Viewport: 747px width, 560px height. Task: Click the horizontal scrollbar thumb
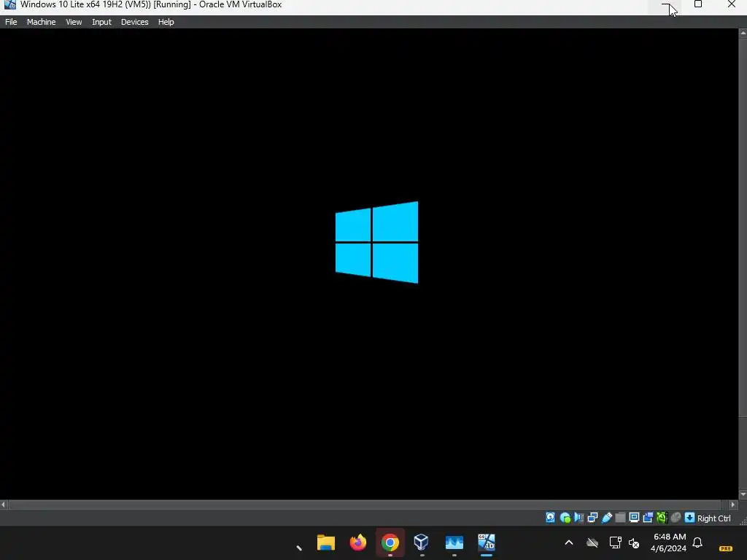tap(365, 505)
